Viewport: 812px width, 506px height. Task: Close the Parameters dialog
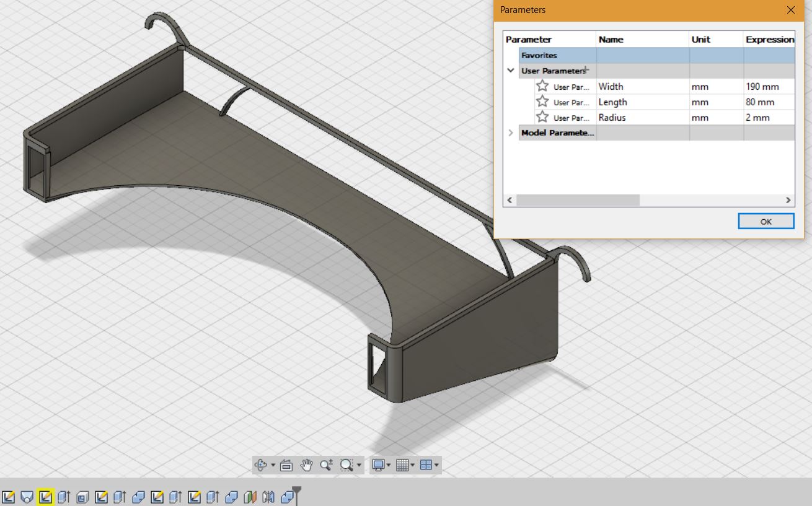790,10
